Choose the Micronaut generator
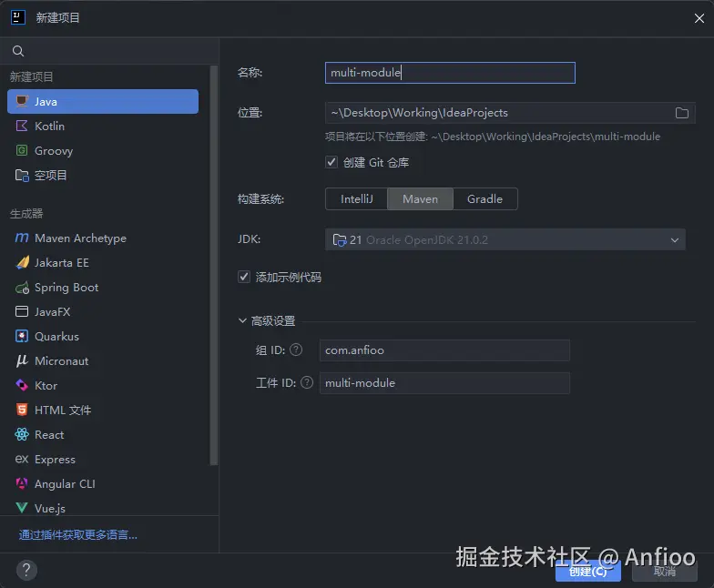Screen dimensions: 714x588 click(103, 360)
